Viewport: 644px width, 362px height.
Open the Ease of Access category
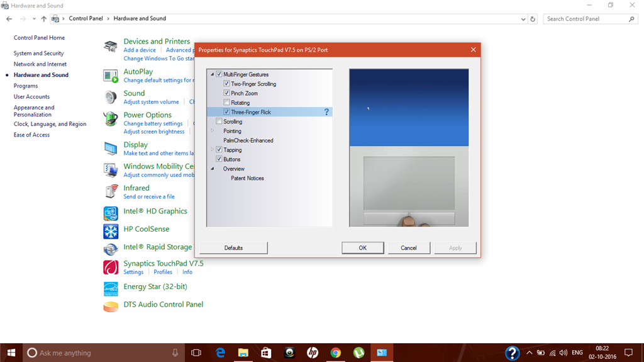pyautogui.click(x=31, y=135)
